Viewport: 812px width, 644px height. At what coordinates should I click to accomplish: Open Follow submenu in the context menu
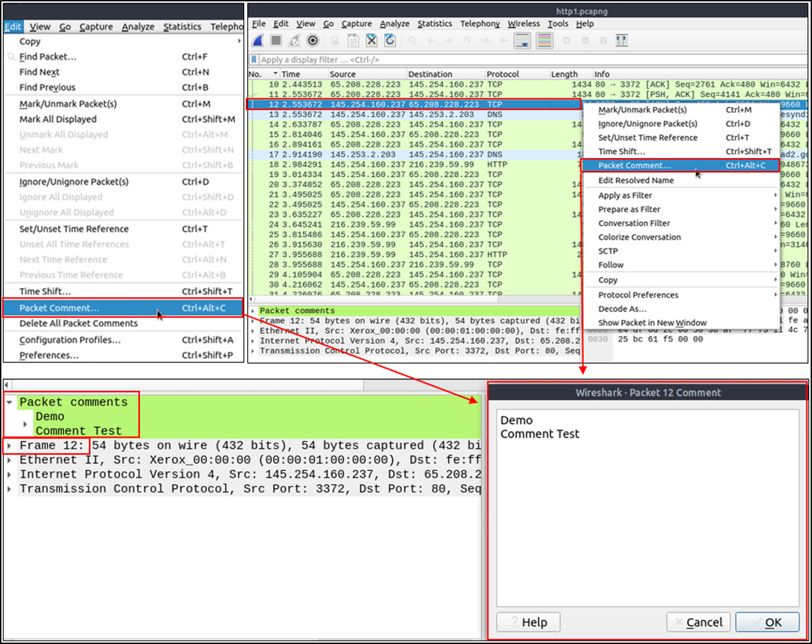(x=681, y=265)
